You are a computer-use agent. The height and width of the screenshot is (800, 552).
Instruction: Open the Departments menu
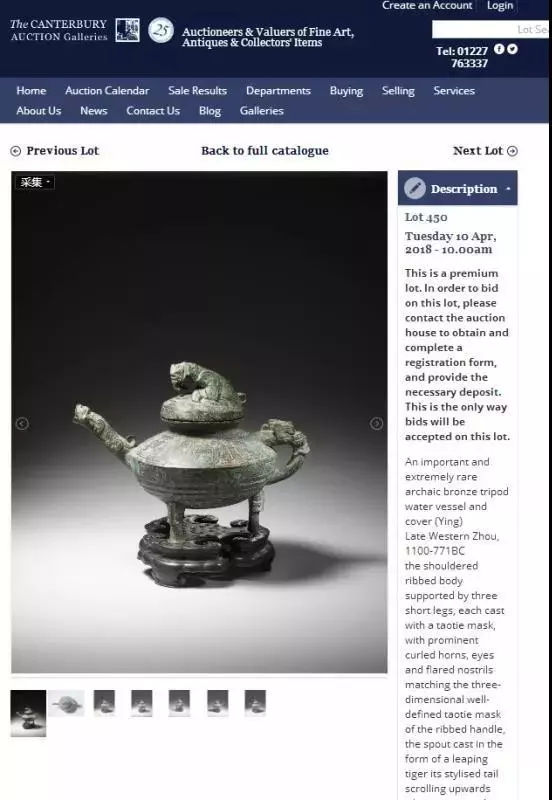278,91
